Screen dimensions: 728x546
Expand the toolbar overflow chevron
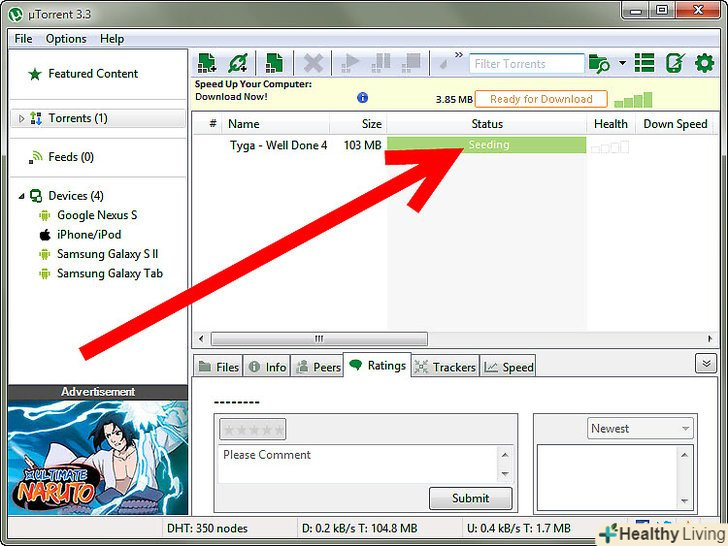(459, 55)
